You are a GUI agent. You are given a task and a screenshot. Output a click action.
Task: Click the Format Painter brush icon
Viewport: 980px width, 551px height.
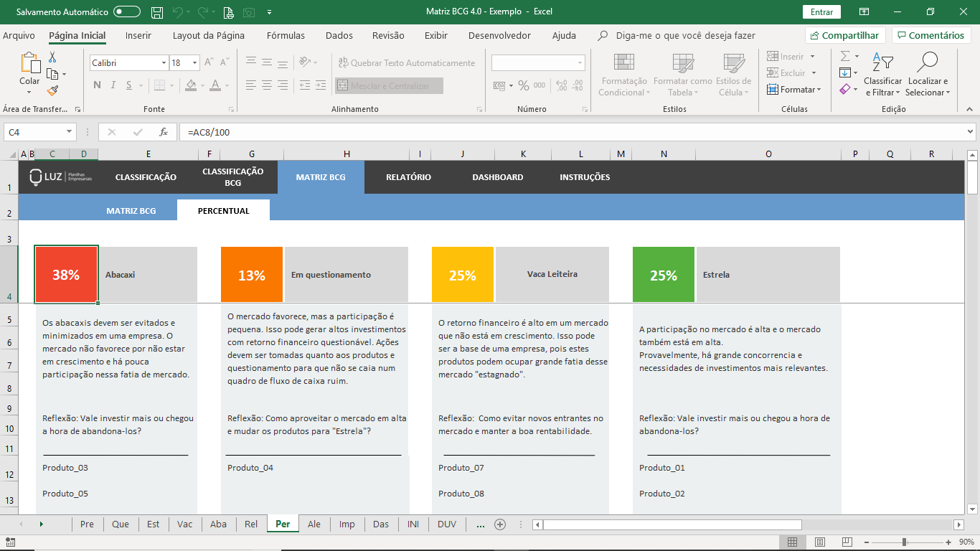click(52, 90)
